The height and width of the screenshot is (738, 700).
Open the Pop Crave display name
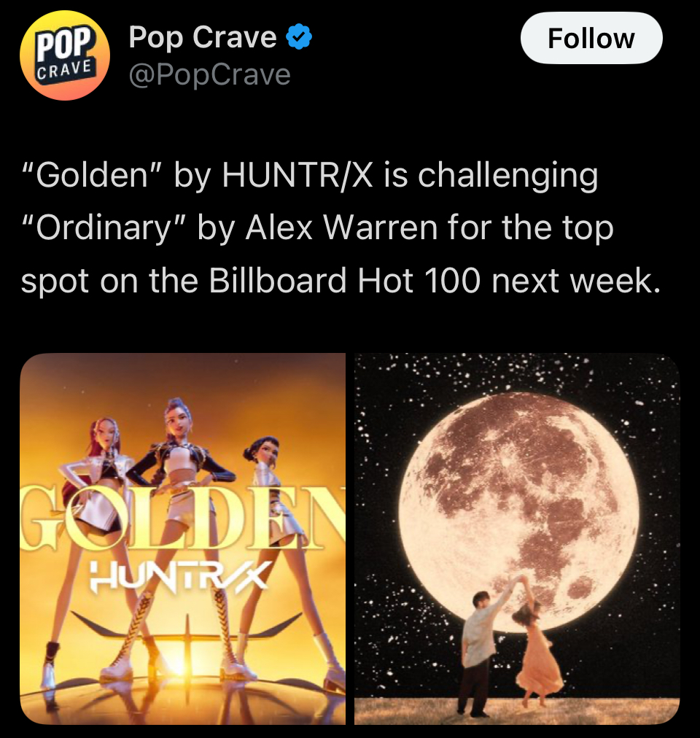203,36
